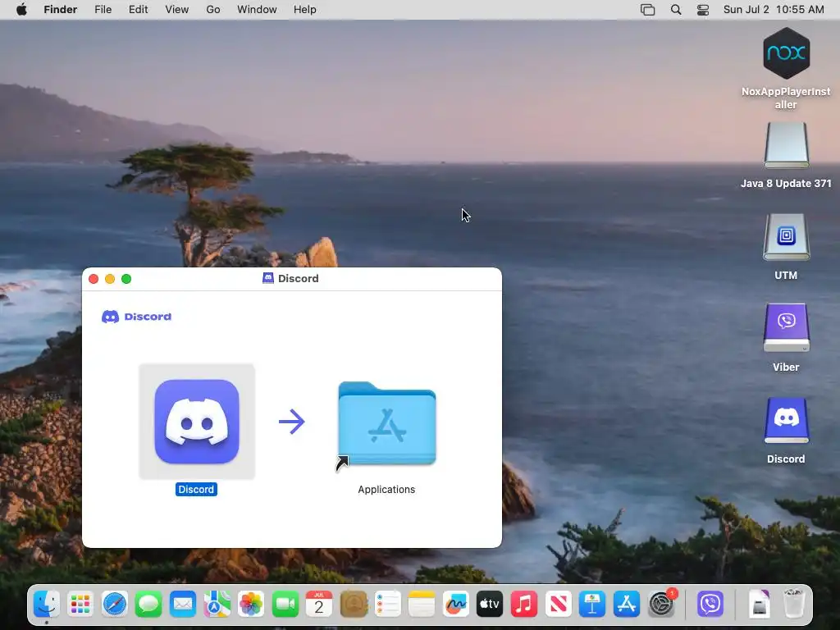Open the Trash in the Dock
The image size is (840, 630).
(x=793, y=605)
